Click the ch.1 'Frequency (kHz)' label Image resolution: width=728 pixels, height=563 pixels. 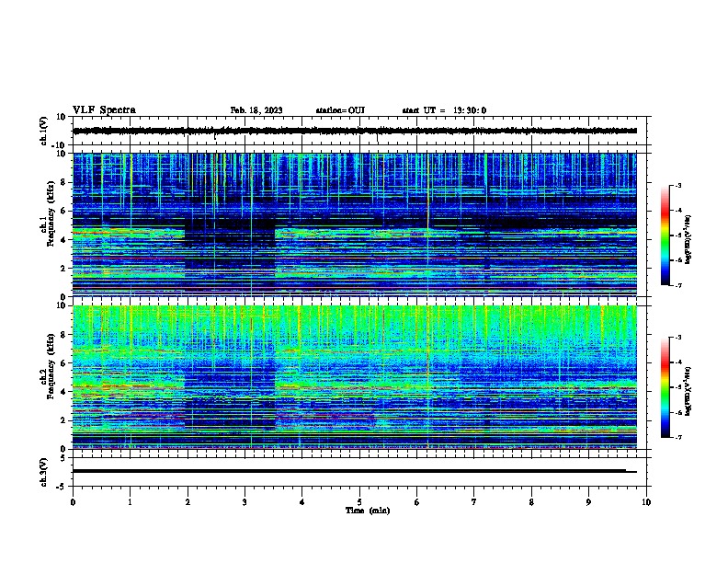51,213
